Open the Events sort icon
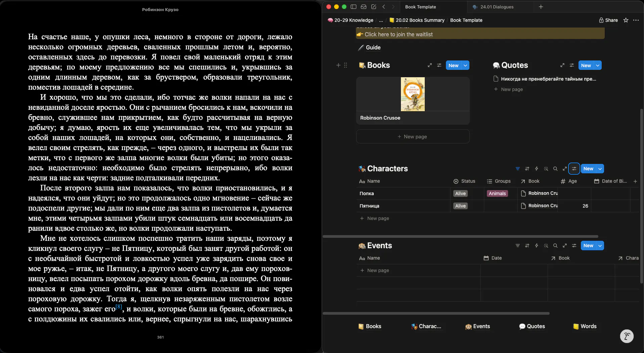 pos(527,246)
